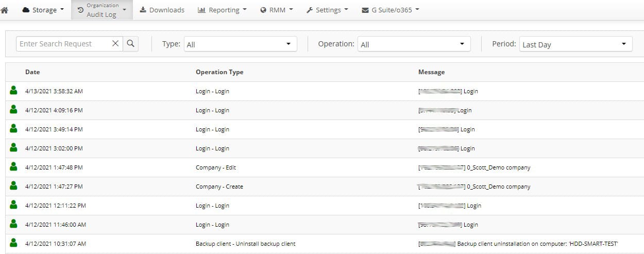Select date 4/12/2021 10:31:07 AM
Screen dimensions: 644x254
pyautogui.click(x=56, y=244)
